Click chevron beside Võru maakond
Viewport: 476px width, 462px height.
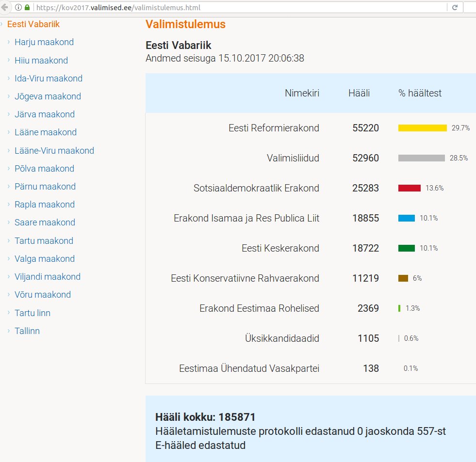click(x=9, y=295)
